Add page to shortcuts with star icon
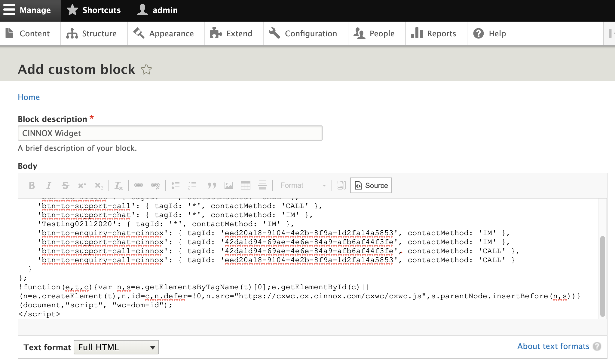 click(x=146, y=69)
